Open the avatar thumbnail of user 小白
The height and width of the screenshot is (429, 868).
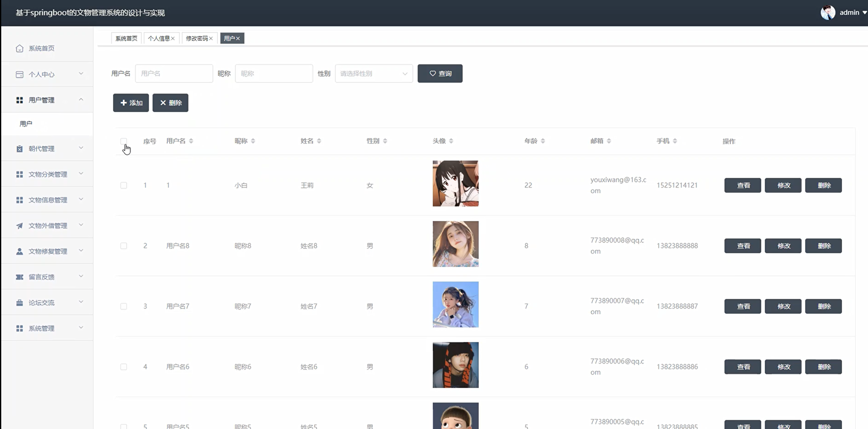click(x=456, y=184)
